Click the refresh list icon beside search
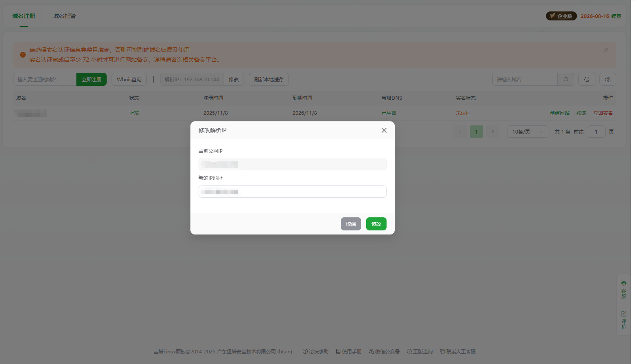 pyautogui.click(x=587, y=79)
